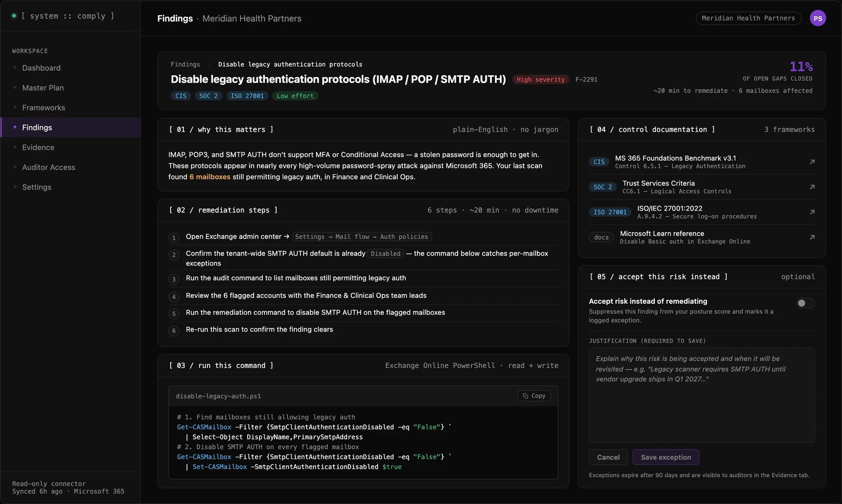Open Trust Services Criteria row
Image resolution: width=842 pixels, height=504 pixels.
click(x=702, y=187)
